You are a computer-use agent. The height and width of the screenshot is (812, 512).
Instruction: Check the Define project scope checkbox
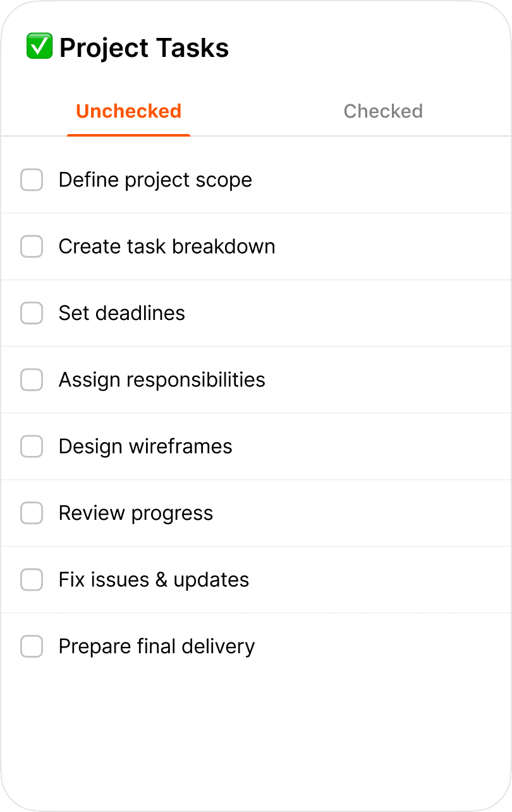[32, 180]
